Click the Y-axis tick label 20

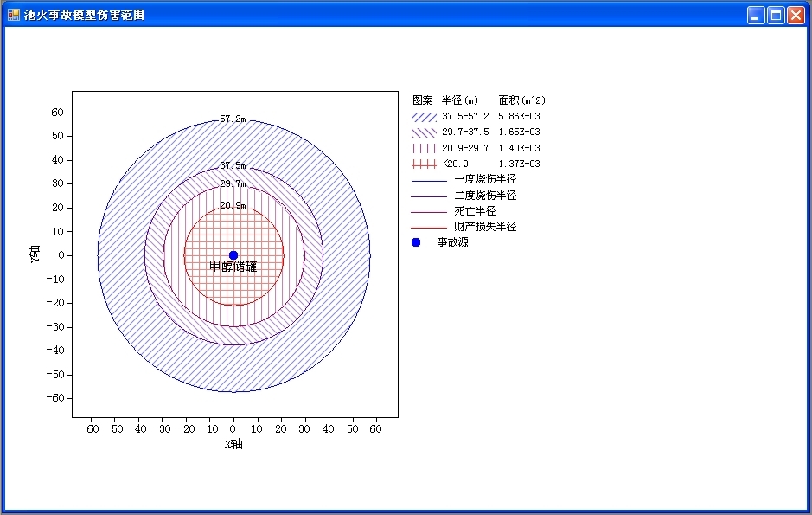tap(57, 207)
